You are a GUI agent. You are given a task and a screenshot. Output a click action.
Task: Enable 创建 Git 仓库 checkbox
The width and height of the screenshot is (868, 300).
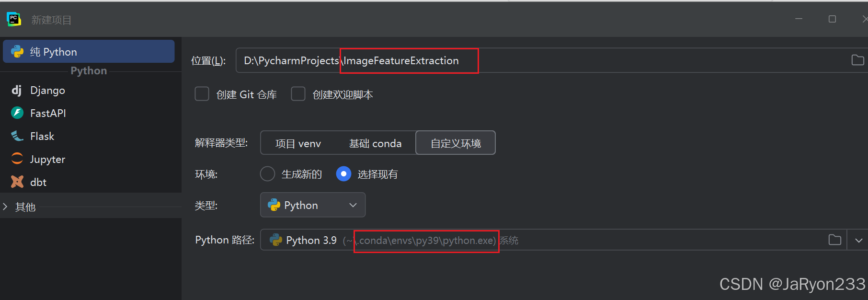point(202,94)
